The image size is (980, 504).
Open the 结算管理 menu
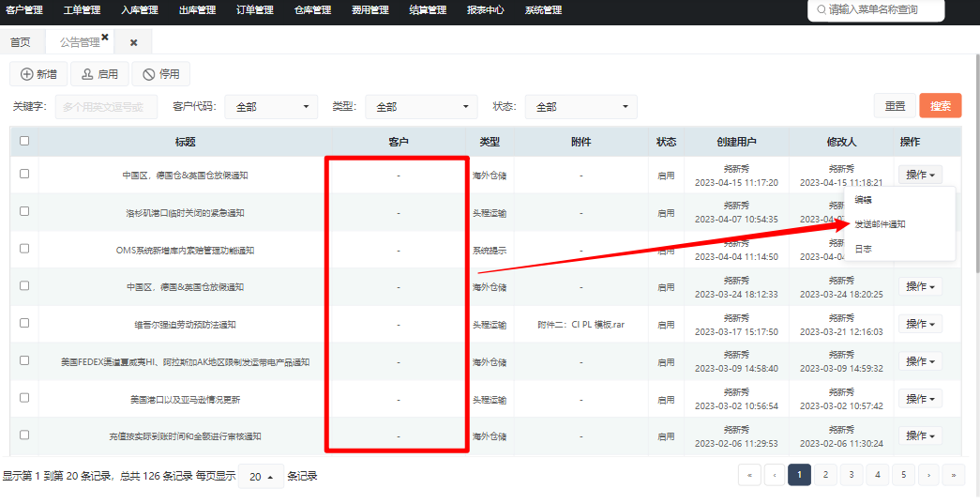coord(428,10)
